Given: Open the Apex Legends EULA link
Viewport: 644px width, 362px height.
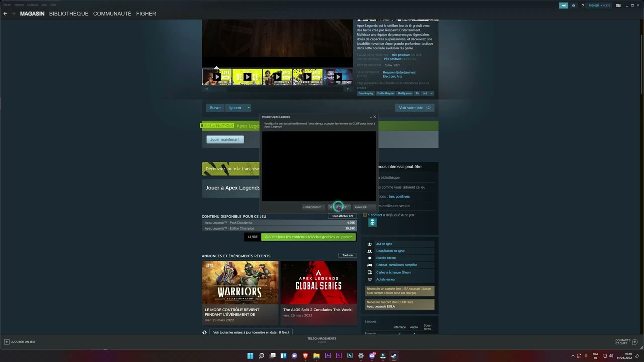Looking at the screenshot, I should (381, 306).
